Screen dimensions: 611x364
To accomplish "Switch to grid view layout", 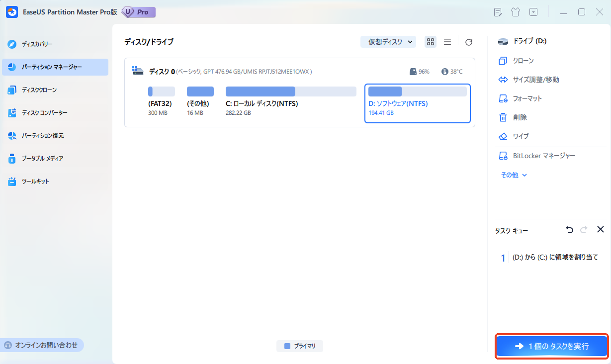I will point(430,42).
